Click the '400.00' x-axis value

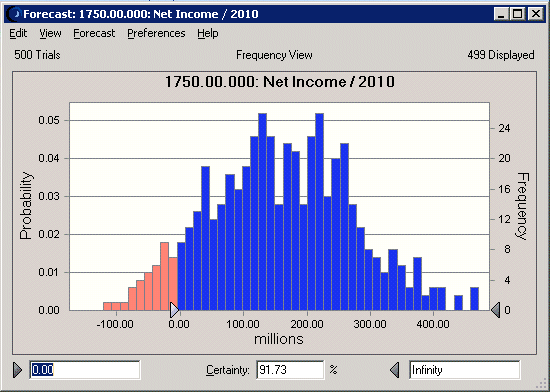pos(433,324)
